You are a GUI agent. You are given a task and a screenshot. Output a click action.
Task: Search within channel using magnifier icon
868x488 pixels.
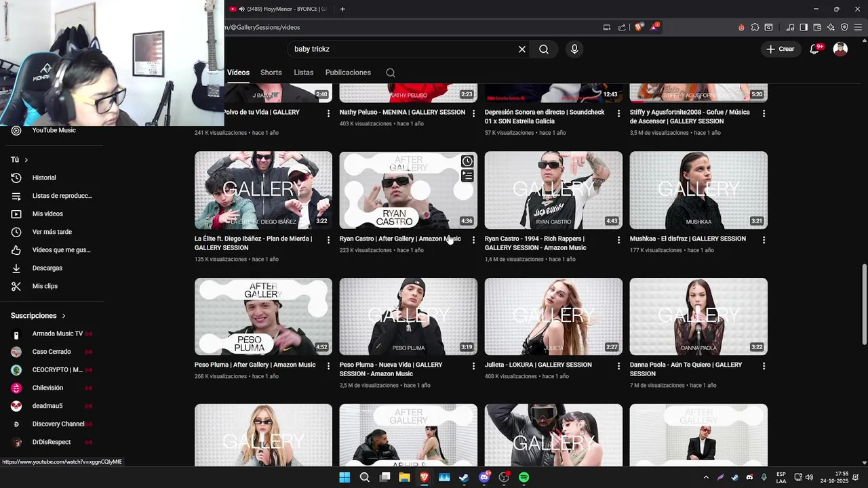click(x=391, y=73)
